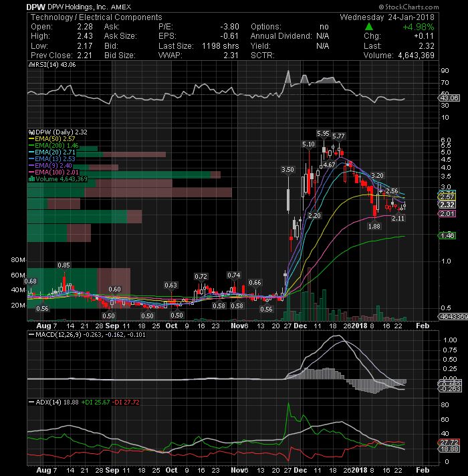Click the 5.77 price label

point(338,136)
